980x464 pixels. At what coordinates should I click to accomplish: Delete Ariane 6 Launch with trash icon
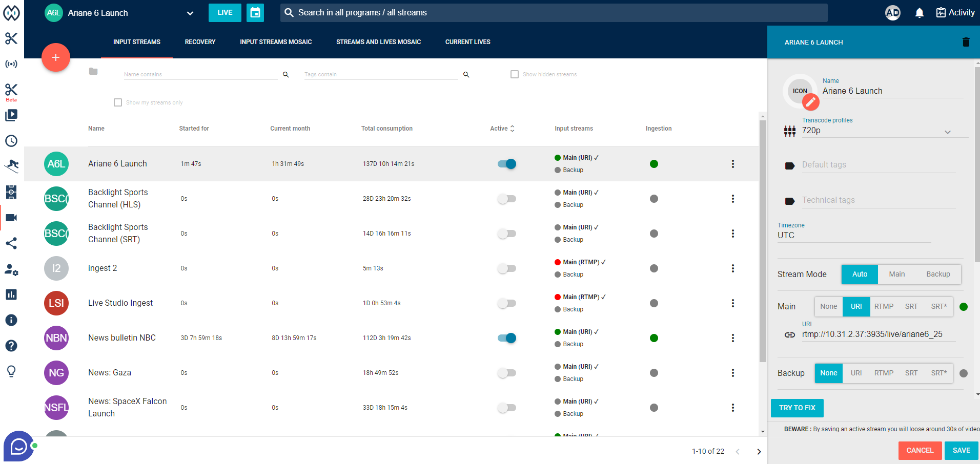[x=966, y=42]
